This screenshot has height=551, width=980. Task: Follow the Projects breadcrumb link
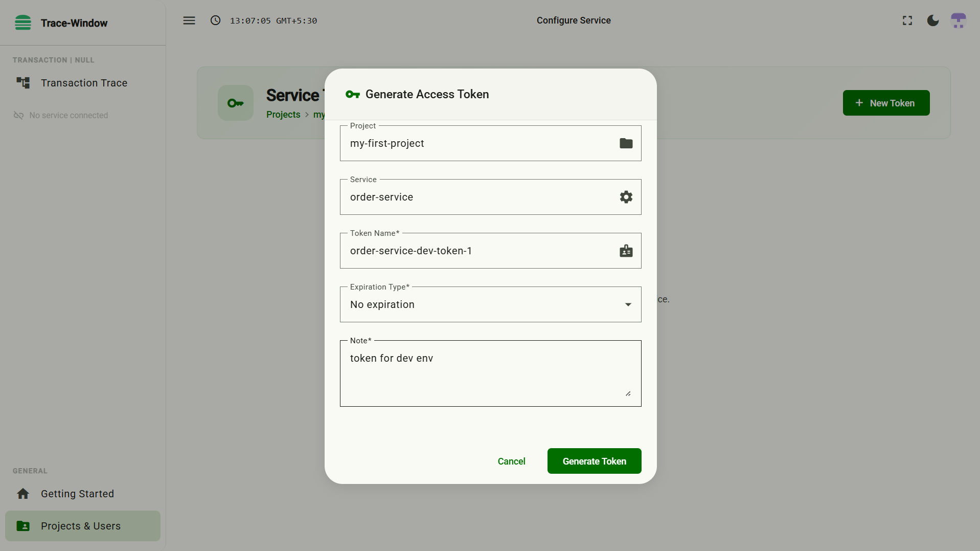[283, 115]
